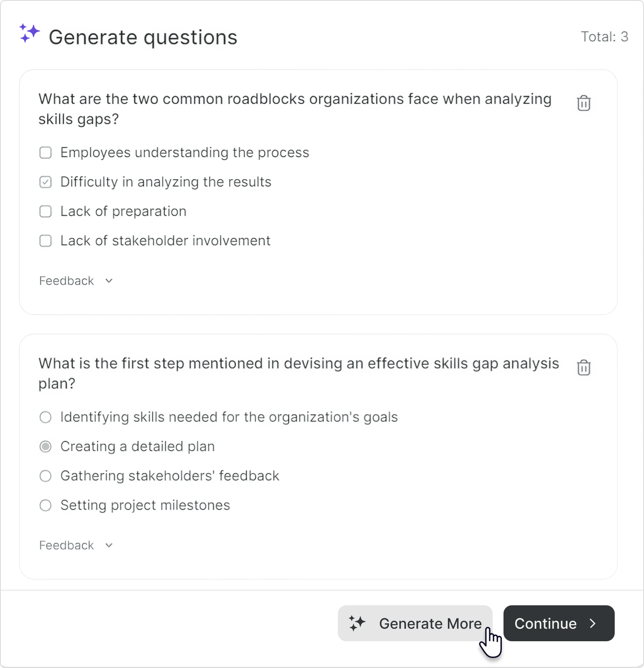Check the Lack of preparation answer
This screenshot has height=668, width=644.
coord(45,212)
